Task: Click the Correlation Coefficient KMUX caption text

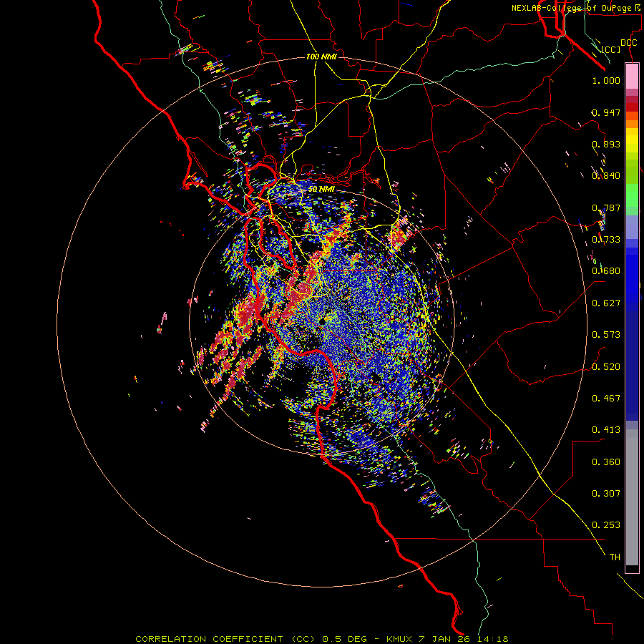Action: tap(321, 639)
